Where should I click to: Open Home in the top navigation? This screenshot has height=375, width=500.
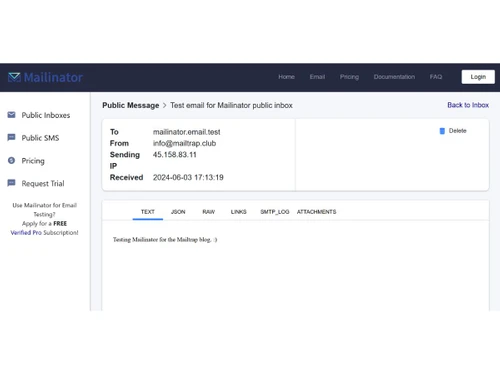pos(286,77)
